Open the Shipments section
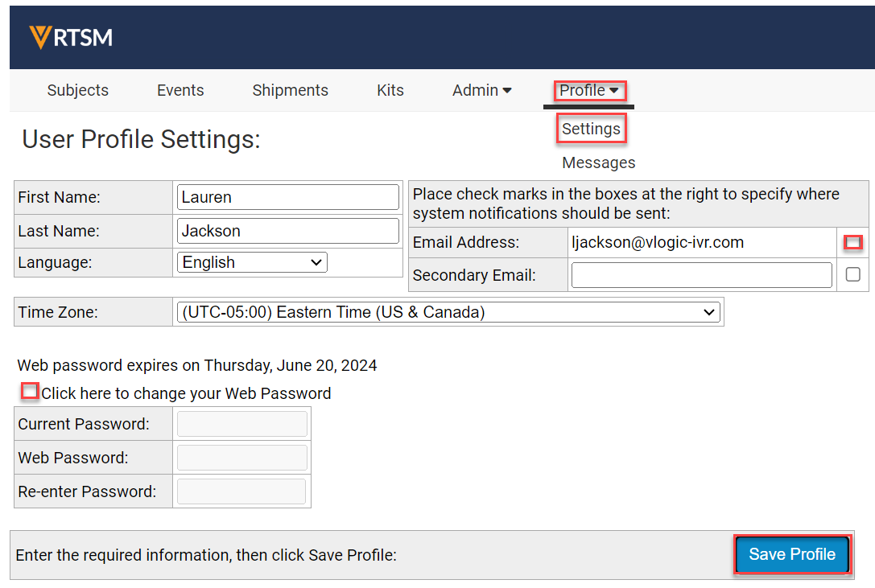Image resolution: width=875 pixels, height=588 pixels. pos(290,90)
